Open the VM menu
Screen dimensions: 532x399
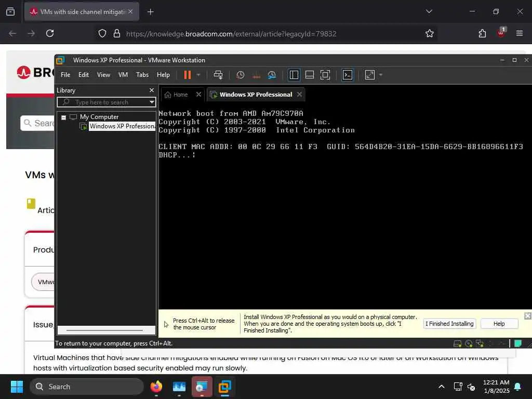click(x=123, y=75)
